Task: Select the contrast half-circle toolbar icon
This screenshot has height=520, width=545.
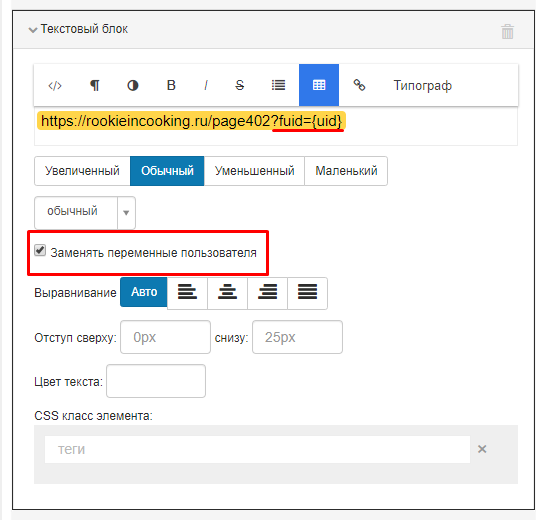Action: click(x=133, y=85)
